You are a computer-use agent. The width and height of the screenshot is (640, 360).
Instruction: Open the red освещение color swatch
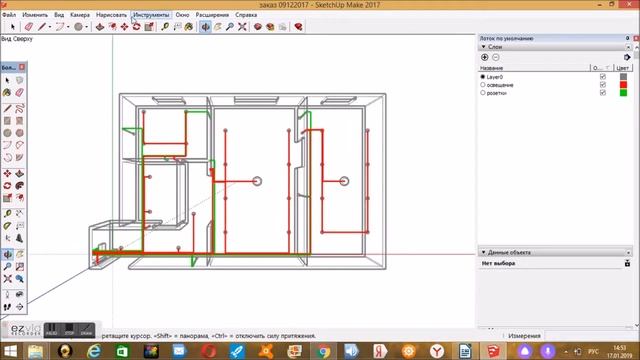point(623,85)
